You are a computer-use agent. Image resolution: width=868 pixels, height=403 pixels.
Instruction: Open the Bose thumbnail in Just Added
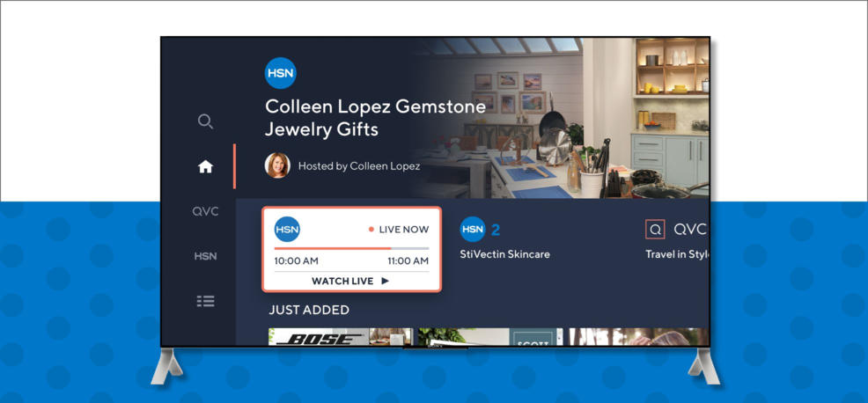[x=341, y=337]
